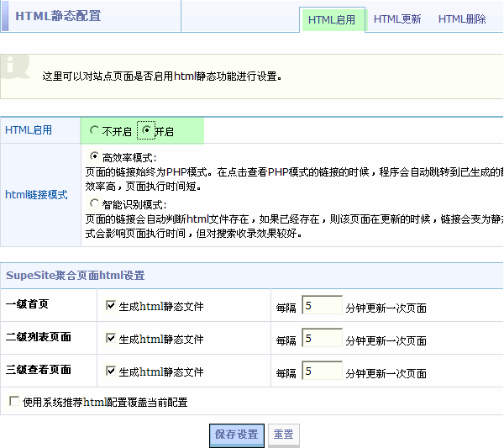Image resolution: width=504 pixels, height=448 pixels.
Task: Toggle 生成html静态文件 checkbox for 三级查看页面
Action: click(111, 371)
